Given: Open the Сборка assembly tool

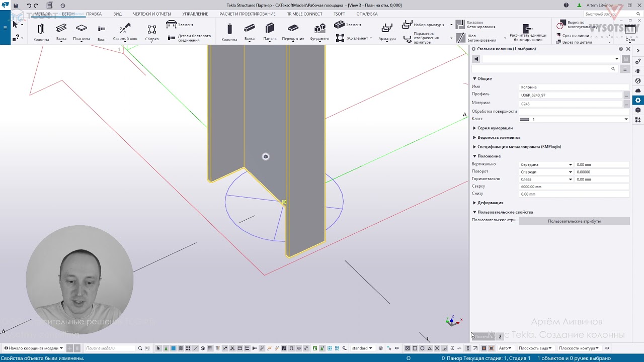Looking at the screenshot, I should tap(152, 32).
